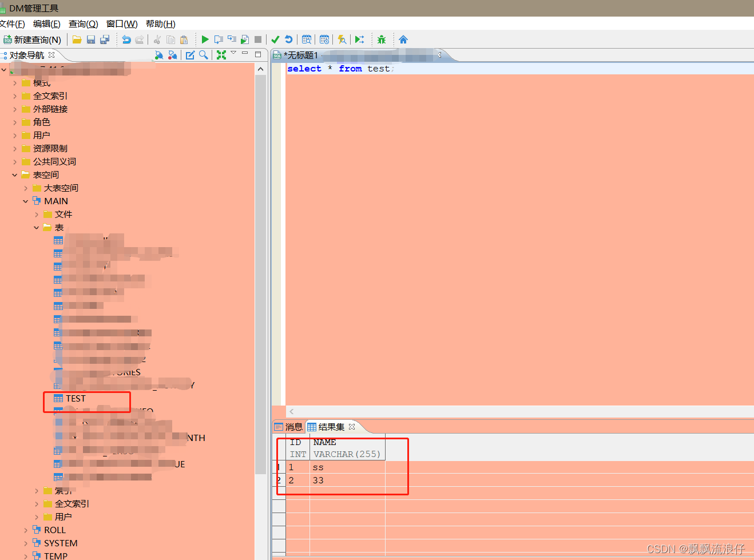
Task: Expand the 资源限制 folder
Action: point(15,149)
